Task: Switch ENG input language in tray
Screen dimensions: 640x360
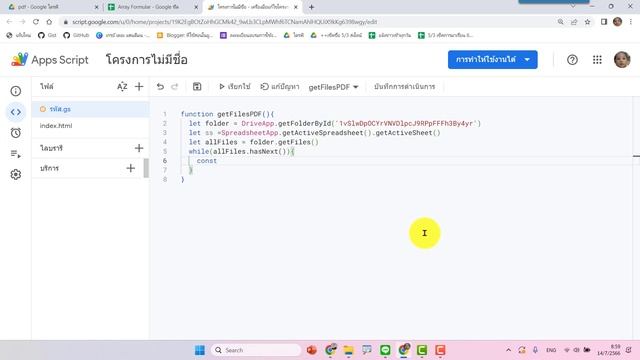Action: coord(551,350)
